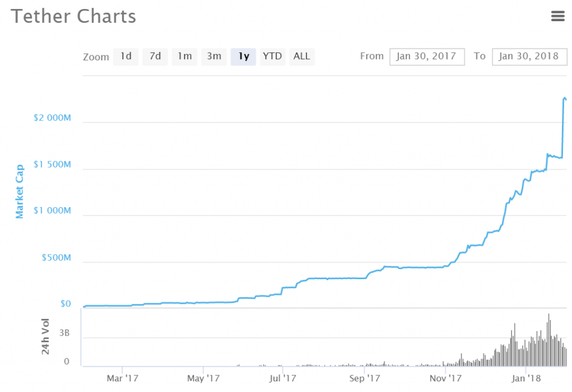Click the tallest volume bar
The height and width of the screenshot is (392, 572).
pyautogui.click(x=549, y=340)
